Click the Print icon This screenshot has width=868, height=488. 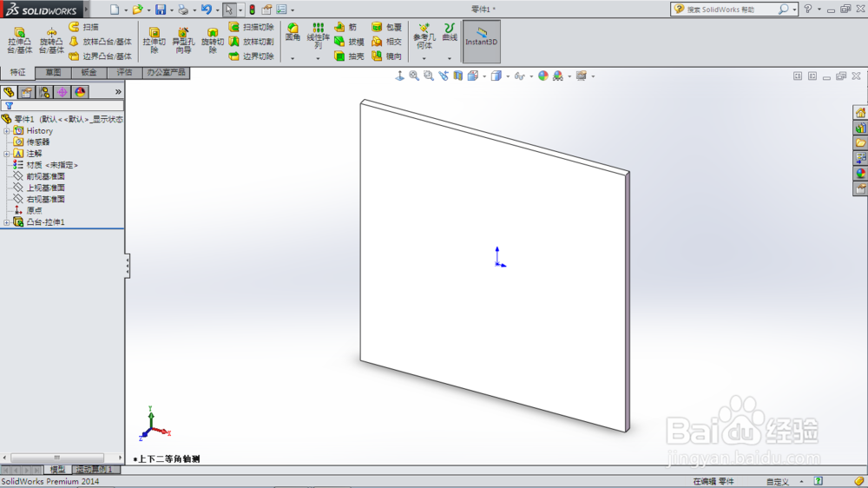182,10
